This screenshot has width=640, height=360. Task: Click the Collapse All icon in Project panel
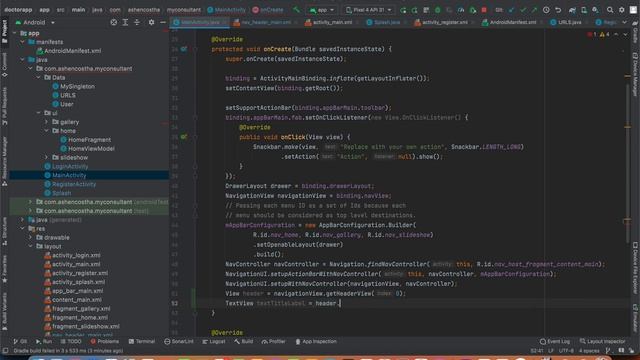coord(137,22)
